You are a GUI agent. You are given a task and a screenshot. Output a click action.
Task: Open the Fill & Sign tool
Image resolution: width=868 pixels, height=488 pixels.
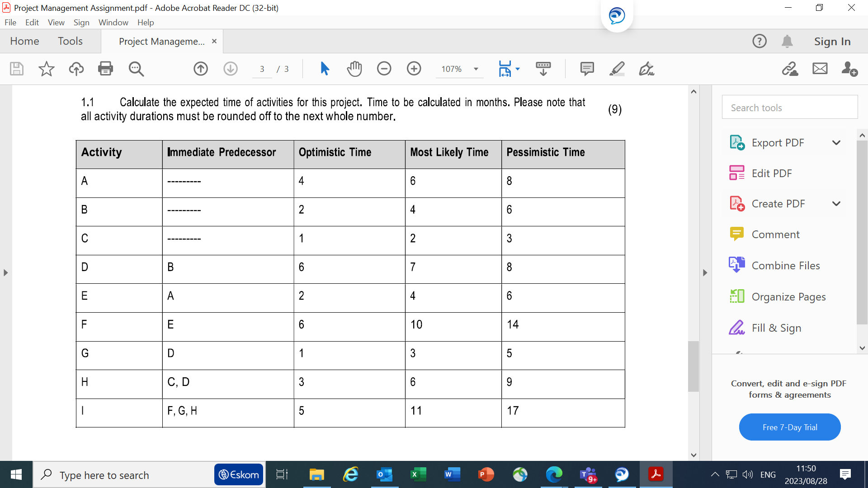[x=776, y=328]
